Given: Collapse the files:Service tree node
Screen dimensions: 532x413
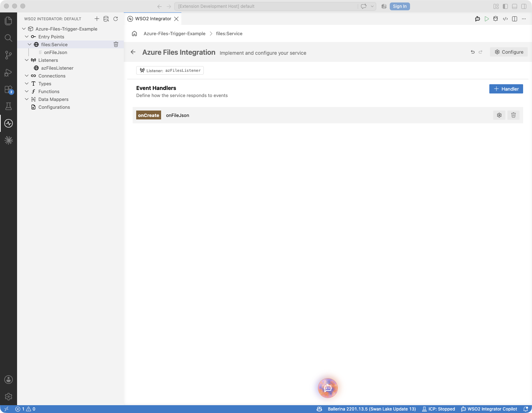Looking at the screenshot, I should click(x=30, y=44).
